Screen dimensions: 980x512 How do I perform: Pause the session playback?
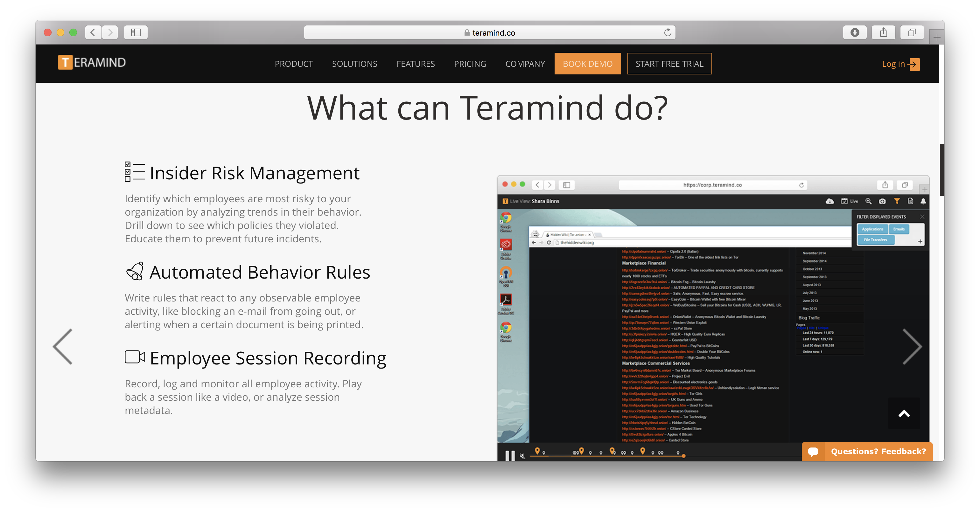click(x=510, y=455)
